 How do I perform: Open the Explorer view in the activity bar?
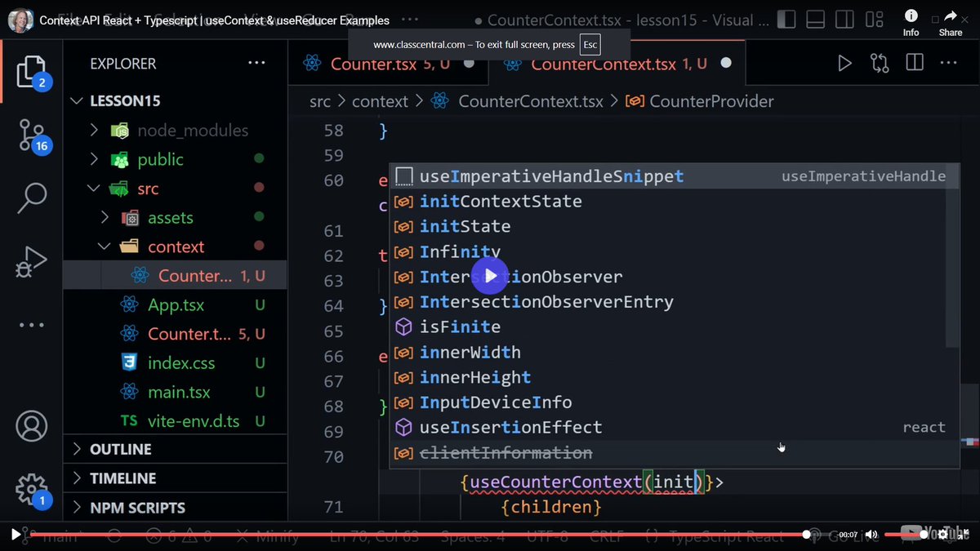click(x=30, y=72)
